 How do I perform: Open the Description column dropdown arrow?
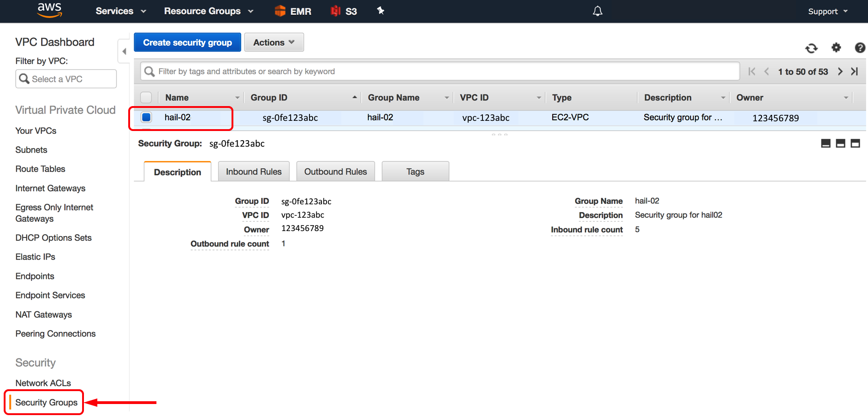point(723,98)
